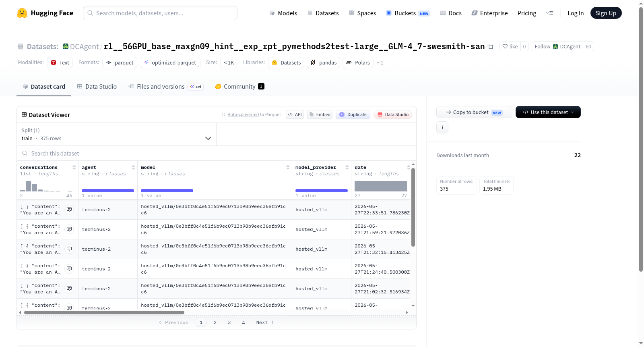Screen dimensions: 644x347
Task: Open Enterprise in the top navigation
Action: (x=489, y=13)
